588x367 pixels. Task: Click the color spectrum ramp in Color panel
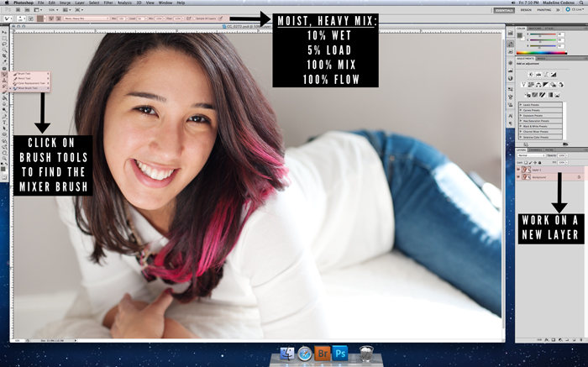coord(541,53)
